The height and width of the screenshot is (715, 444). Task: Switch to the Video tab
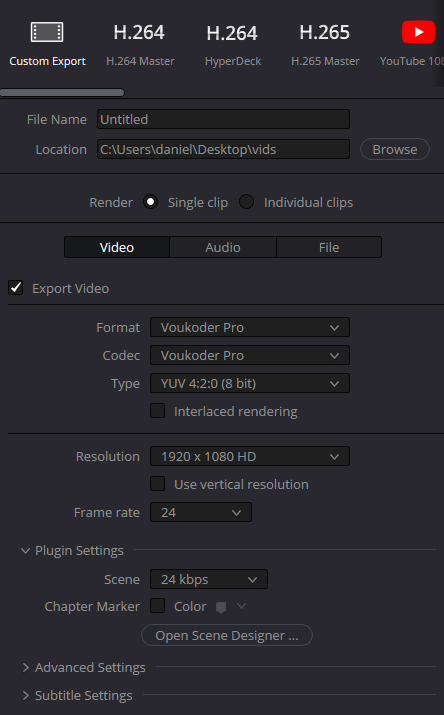pyautogui.click(x=117, y=247)
